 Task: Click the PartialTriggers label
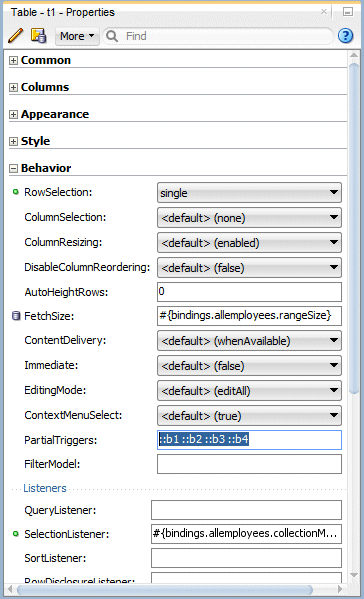pos(61,440)
